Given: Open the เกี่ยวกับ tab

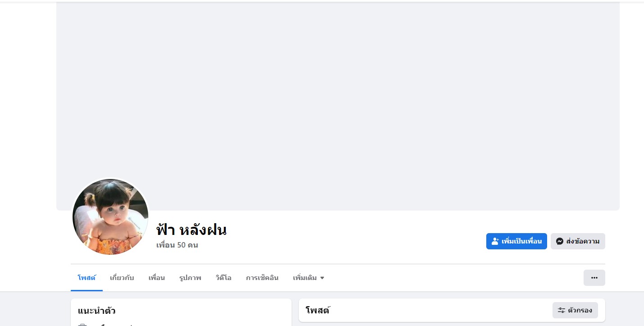Looking at the screenshot, I should pos(122,278).
